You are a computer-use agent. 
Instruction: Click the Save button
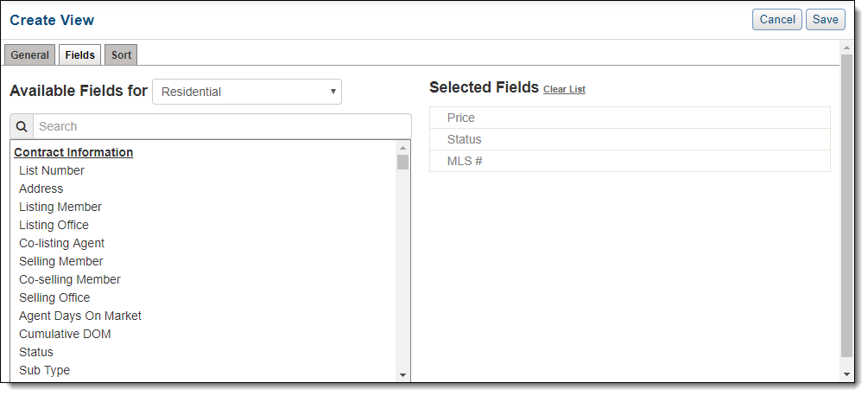tap(826, 19)
